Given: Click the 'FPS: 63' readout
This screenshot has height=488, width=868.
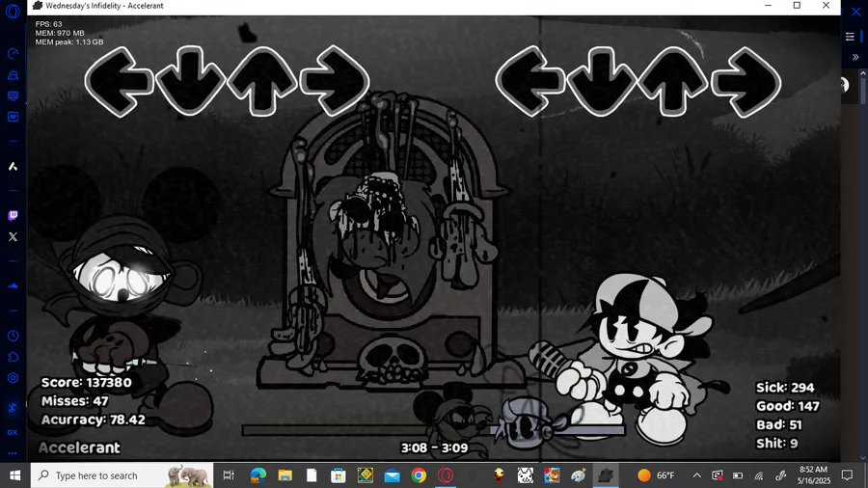Looking at the screenshot, I should [x=49, y=24].
